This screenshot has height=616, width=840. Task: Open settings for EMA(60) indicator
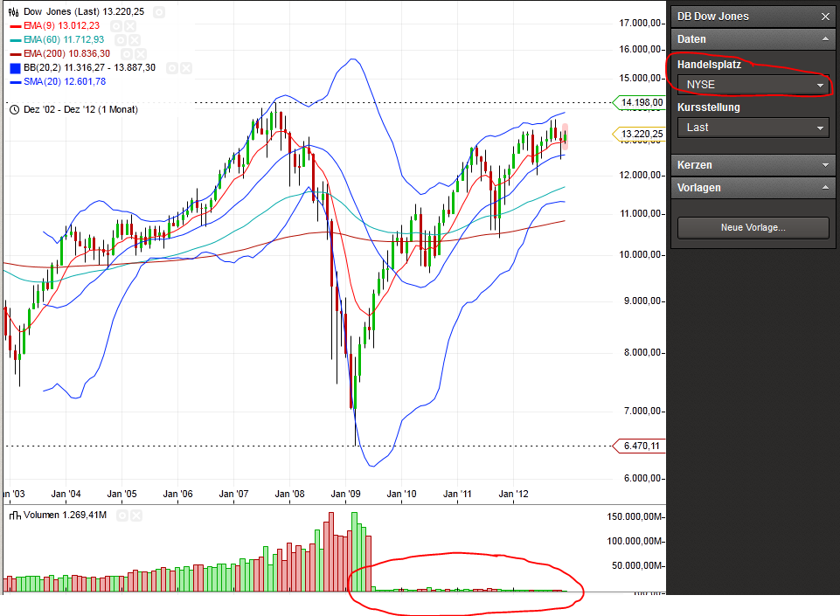[121, 40]
